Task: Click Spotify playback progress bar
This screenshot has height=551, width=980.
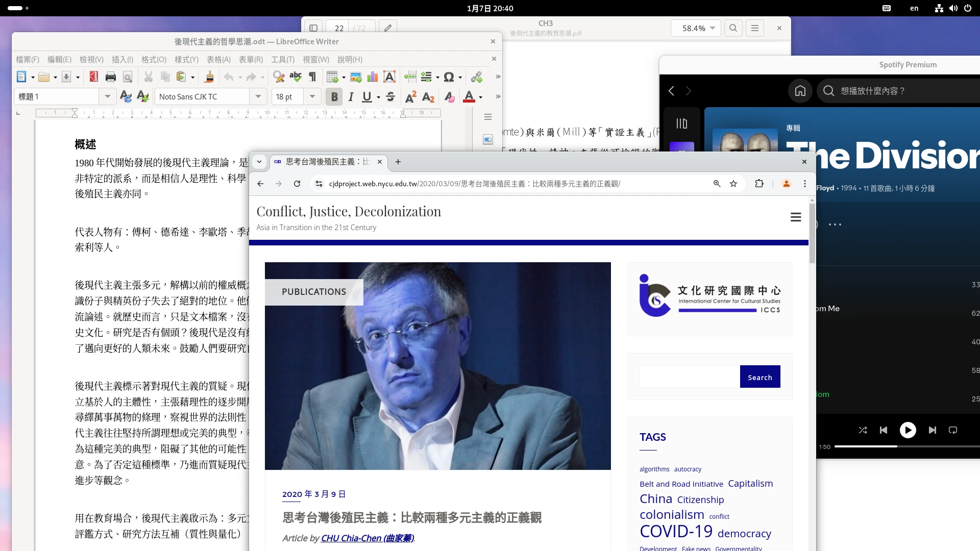Action: pyautogui.click(x=909, y=446)
